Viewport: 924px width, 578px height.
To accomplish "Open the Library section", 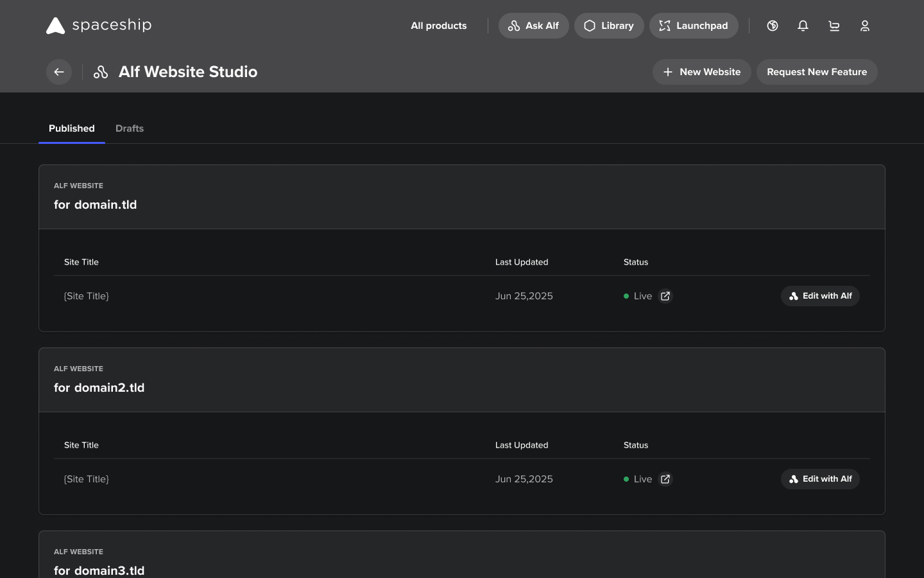I will 609,26.
